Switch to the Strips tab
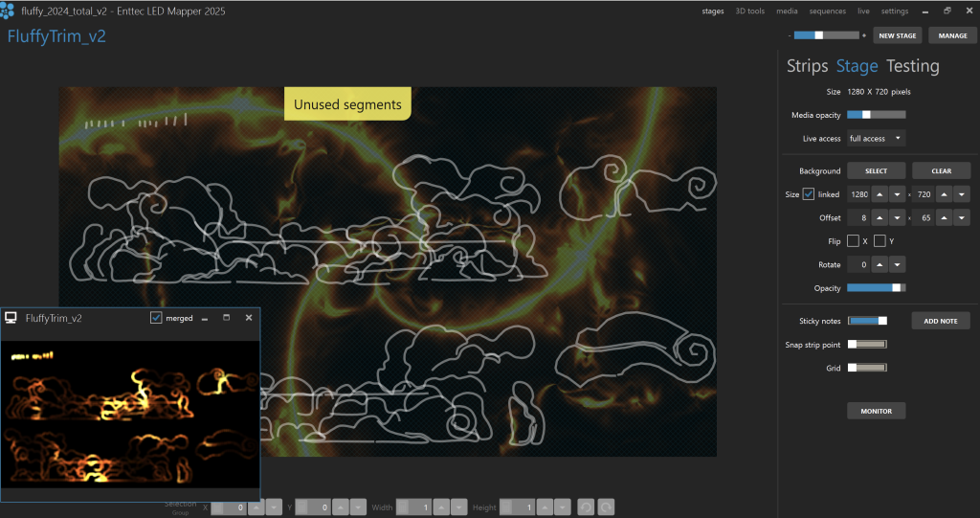 pyautogui.click(x=807, y=66)
